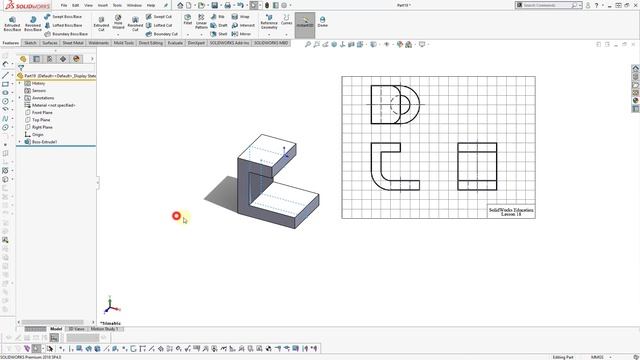Viewport: 640px width, 360px height.
Task: Open Reference Geometry tool
Action: click(x=269, y=22)
